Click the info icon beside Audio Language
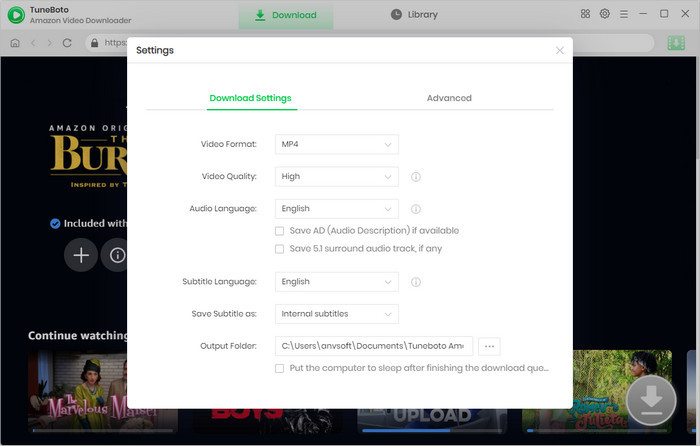 pos(415,209)
